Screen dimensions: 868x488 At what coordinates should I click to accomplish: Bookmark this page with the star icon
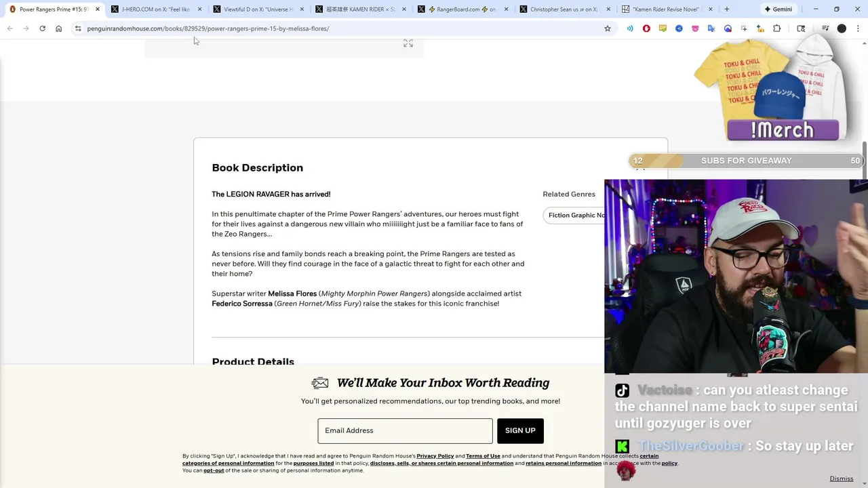(608, 28)
